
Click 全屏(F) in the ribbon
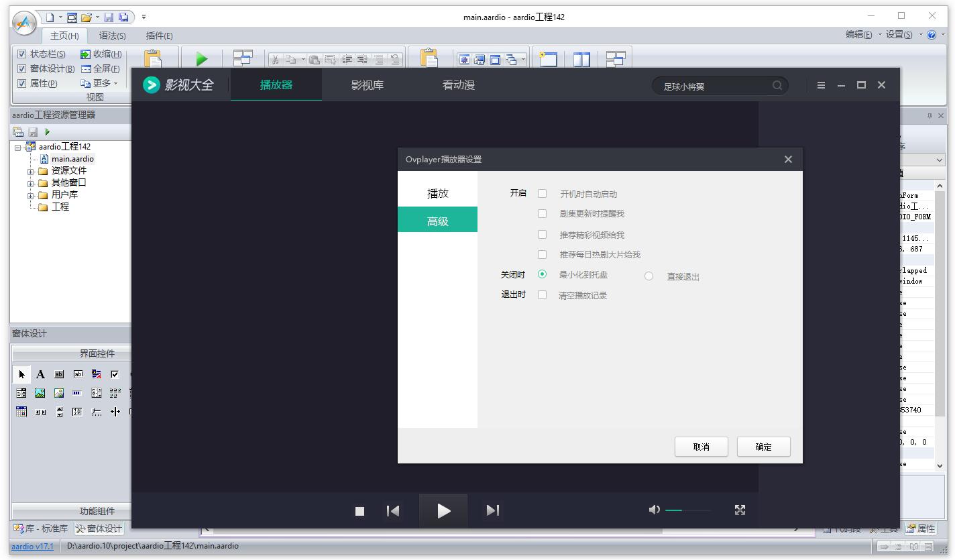point(101,68)
